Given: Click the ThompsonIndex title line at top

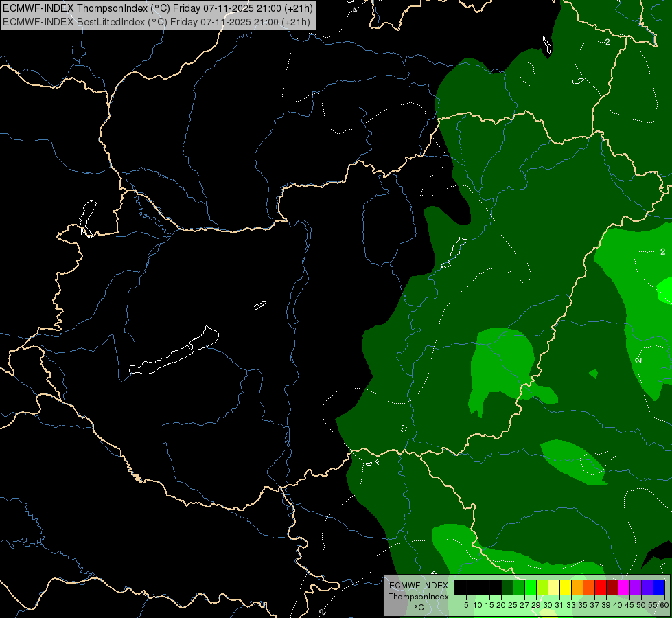Looking at the screenshot, I should tap(158, 8).
